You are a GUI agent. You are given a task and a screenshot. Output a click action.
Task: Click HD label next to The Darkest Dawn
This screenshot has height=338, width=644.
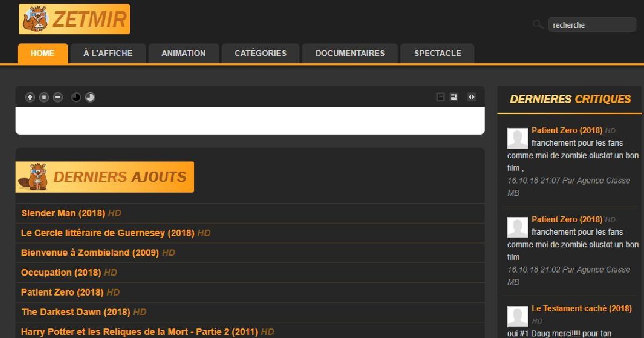tap(140, 312)
